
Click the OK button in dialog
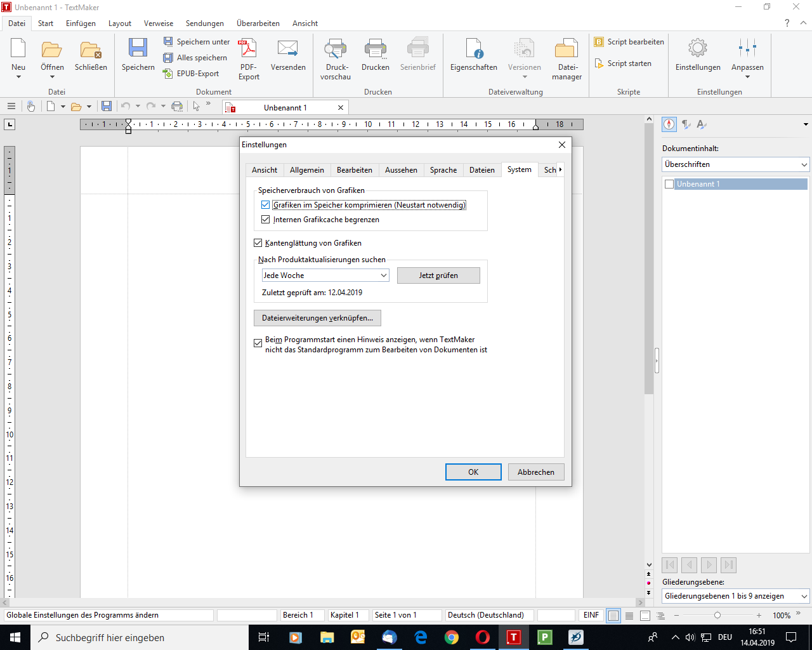point(473,472)
